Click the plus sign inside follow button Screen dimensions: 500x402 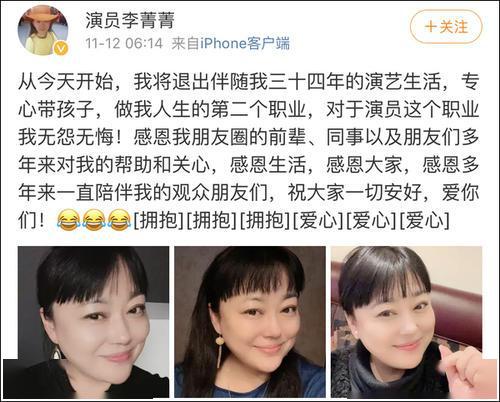[431, 26]
